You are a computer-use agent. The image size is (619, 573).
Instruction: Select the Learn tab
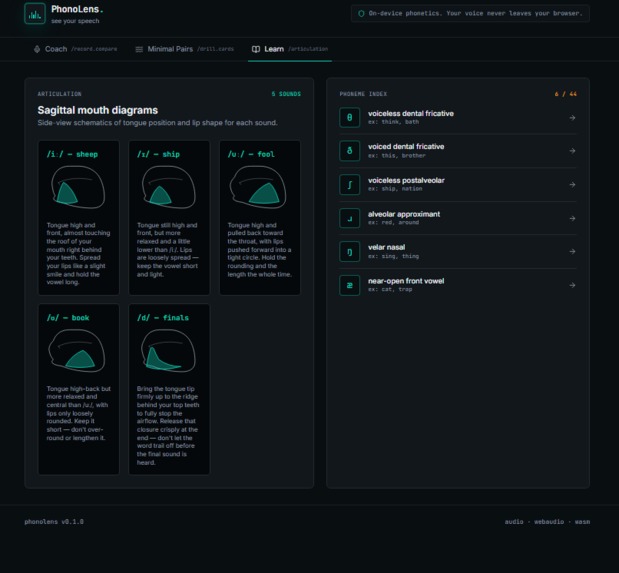(x=290, y=49)
